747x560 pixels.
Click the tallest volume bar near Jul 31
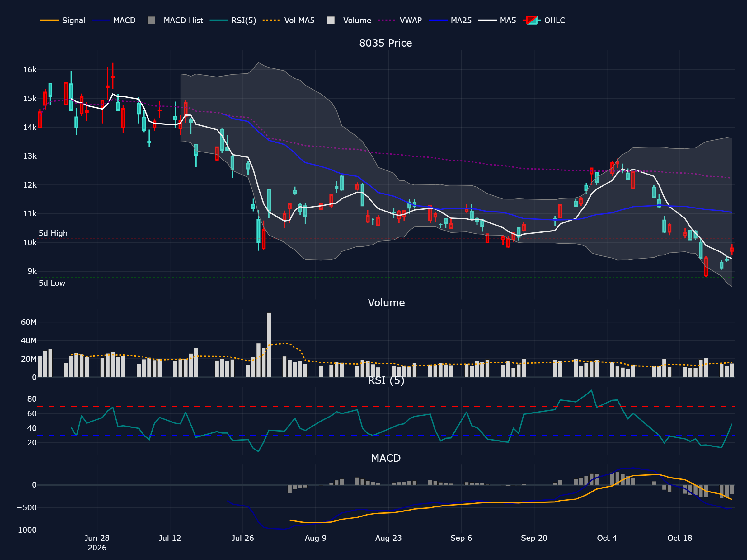click(x=269, y=345)
